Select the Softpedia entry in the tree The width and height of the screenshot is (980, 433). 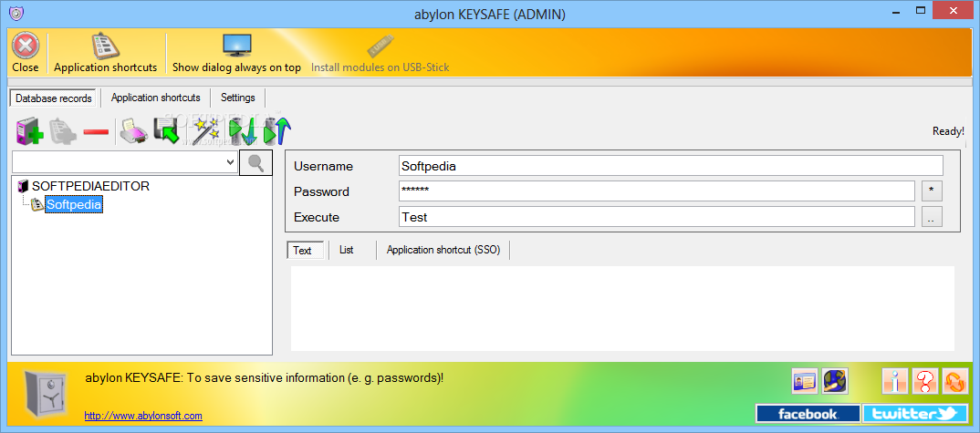click(75, 204)
